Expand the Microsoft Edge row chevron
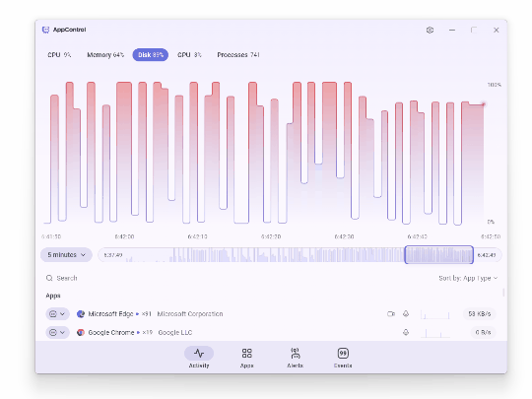The width and height of the screenshot is (532, 399). pos(62,314)
